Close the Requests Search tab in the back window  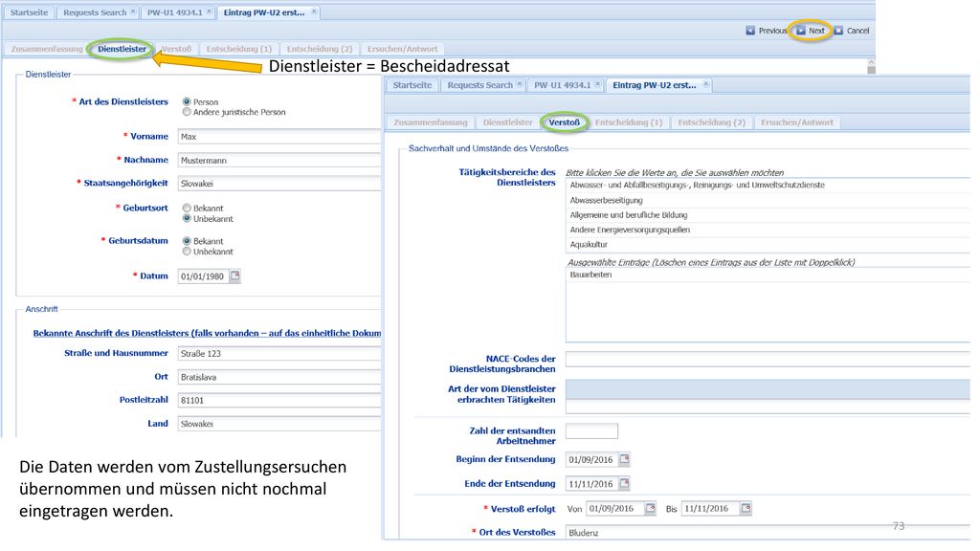tap(133, 11)
